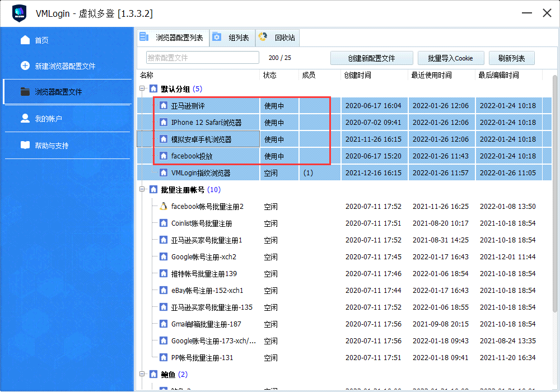Click the icon of 推特帐号批量注册139
Image resolution: width=560 pixels, height=392 pixels.
click(164, 273)
